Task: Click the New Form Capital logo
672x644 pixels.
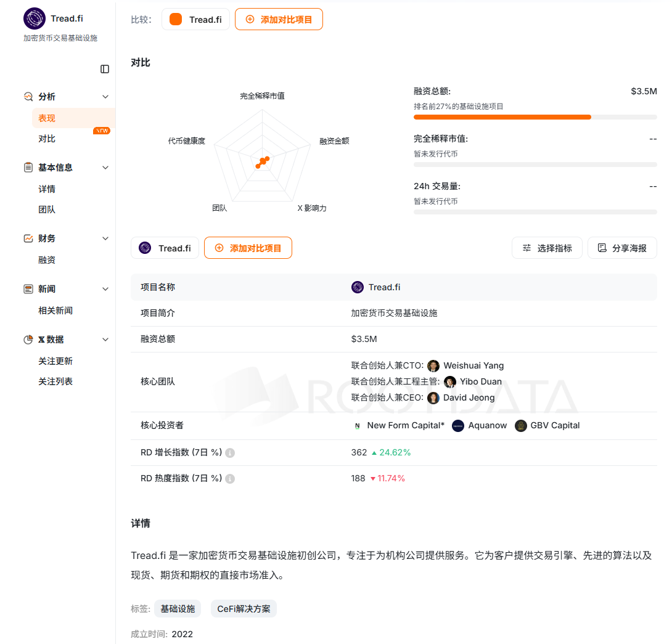Action: pyautogui.click(x=358, y=426)
